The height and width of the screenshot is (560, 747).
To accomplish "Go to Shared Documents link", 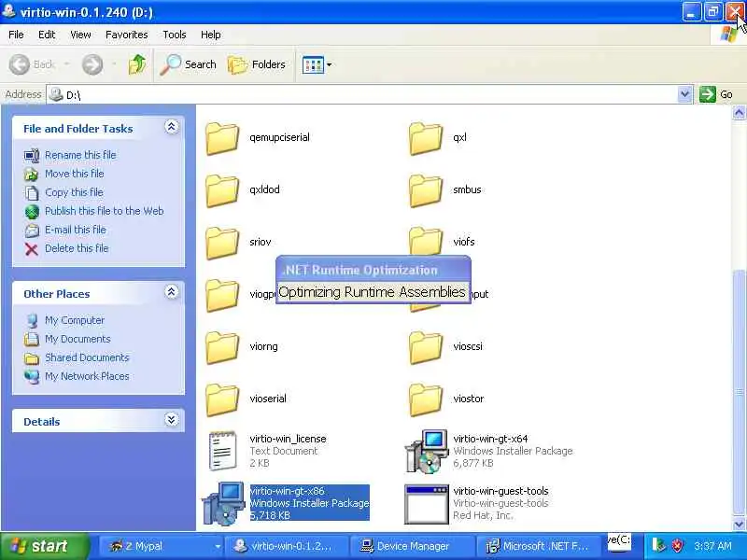I will pyautogui.click(x=87, y=357).
